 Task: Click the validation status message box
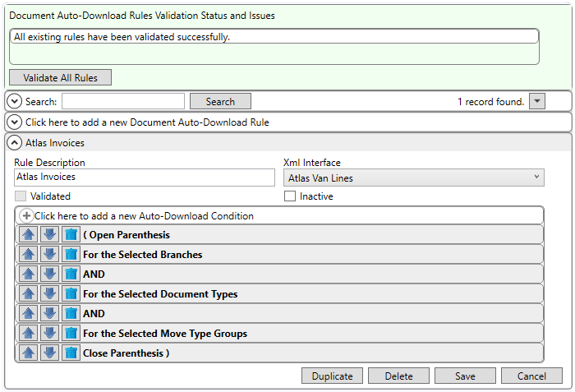point(274,47)
